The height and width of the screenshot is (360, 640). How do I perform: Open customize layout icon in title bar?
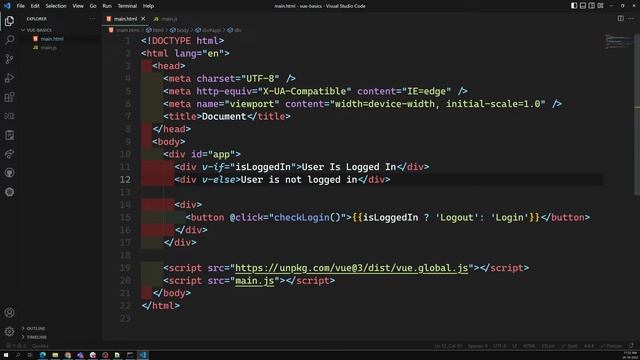(x=600, y=6)
